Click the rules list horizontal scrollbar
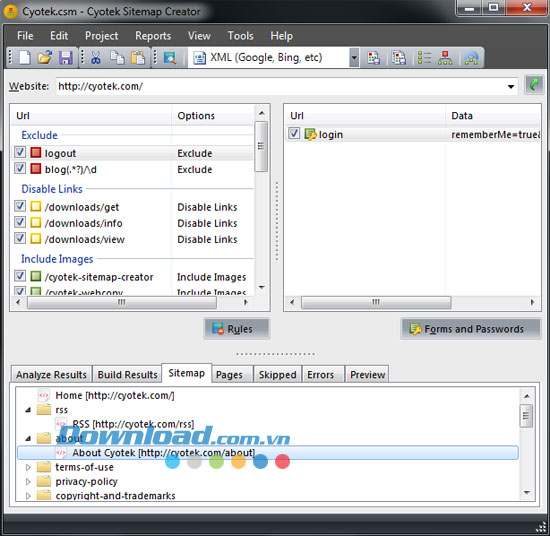Image resolution: width=550 pixels, height=536 pixels. [121, 302]
